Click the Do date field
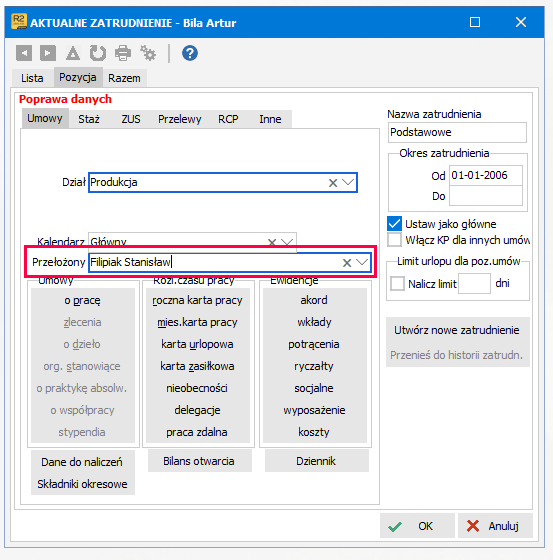553x560 pixels. 485,196
